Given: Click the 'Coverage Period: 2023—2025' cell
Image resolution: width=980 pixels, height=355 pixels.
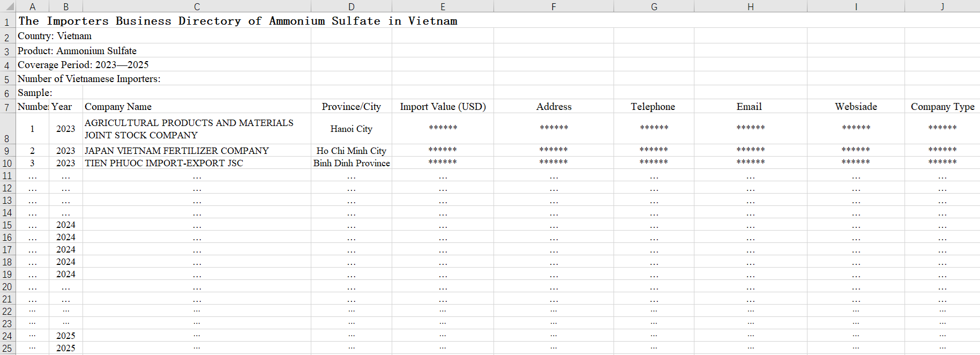Looking at the screenshot, I should tap(83, 65).
